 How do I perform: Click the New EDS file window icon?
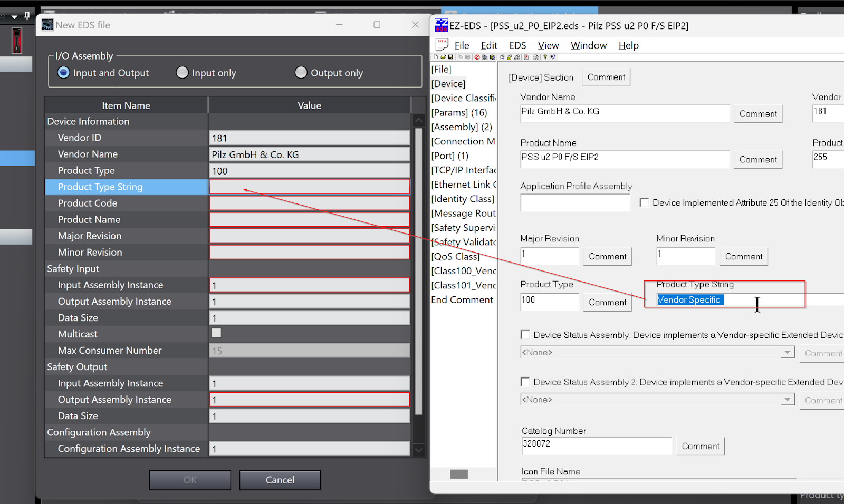[47, 25]
